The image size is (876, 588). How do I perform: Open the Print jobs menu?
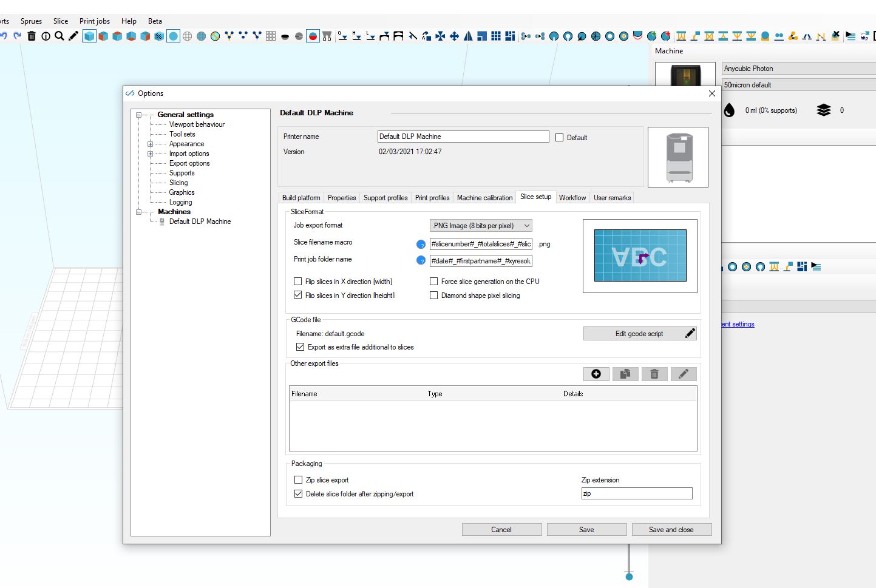[95, 21]
